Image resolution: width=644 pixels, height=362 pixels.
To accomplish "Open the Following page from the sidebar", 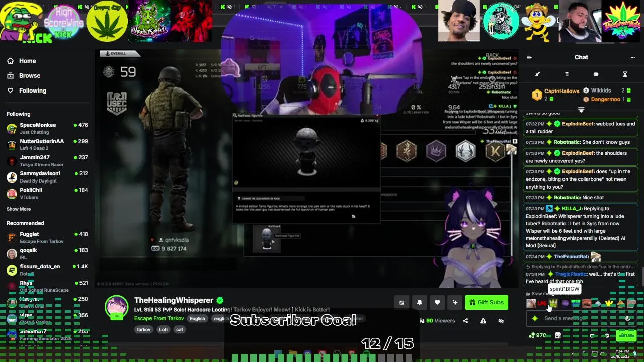I will point(33,90).
